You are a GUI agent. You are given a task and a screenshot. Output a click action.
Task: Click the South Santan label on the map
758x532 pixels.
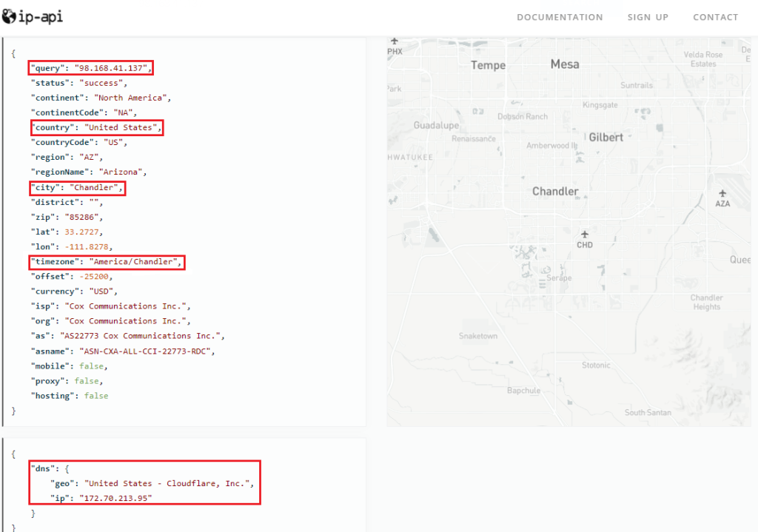(x=648, y=412)
